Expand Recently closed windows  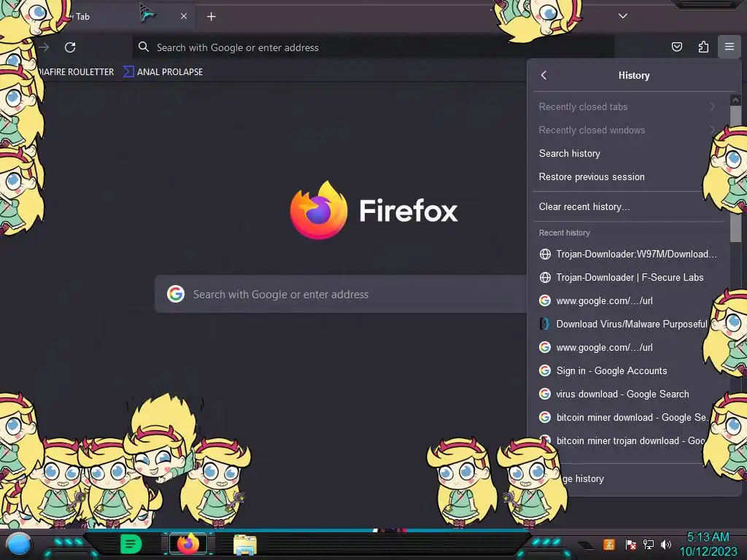(628, 130)
